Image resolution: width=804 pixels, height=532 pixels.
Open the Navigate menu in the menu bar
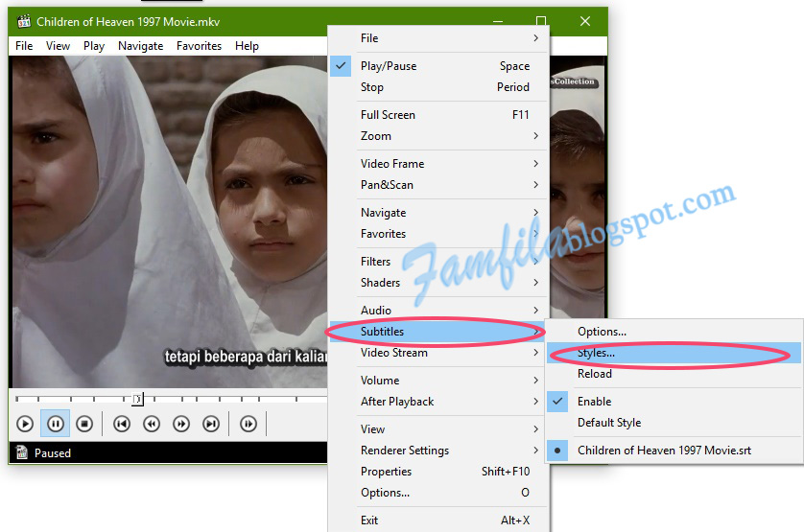coord(140,46)
